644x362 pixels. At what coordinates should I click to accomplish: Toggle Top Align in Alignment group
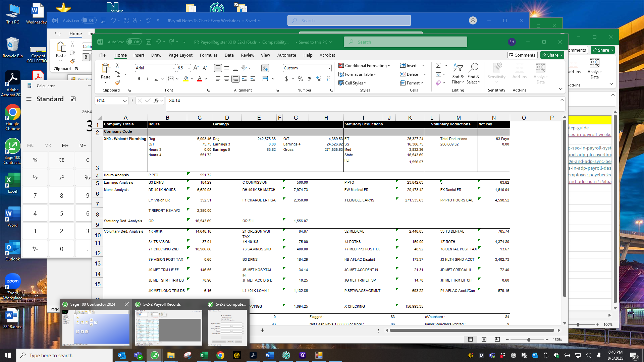coord(218,68)
